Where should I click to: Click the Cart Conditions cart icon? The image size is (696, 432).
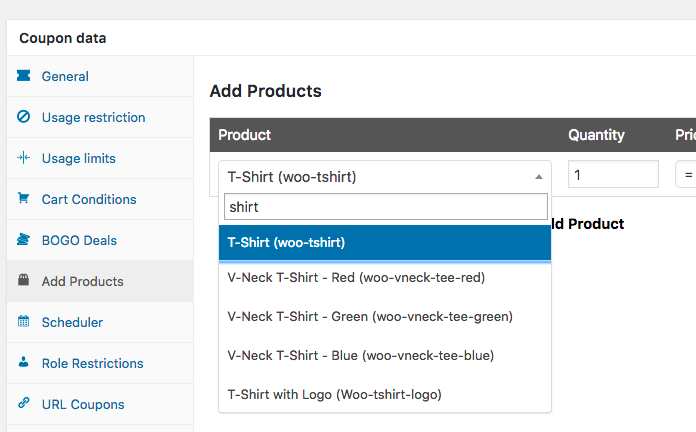[23, 199]
